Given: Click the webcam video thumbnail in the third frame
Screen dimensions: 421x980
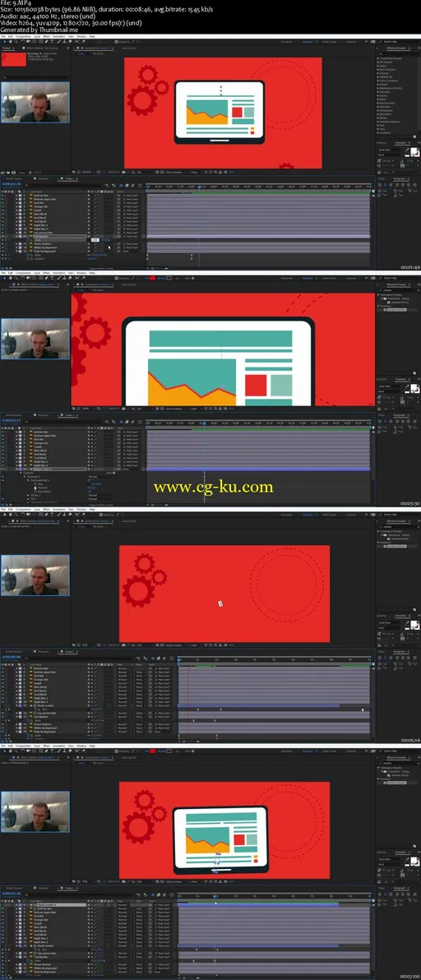Looking at the screenshot, I should 35,575.
